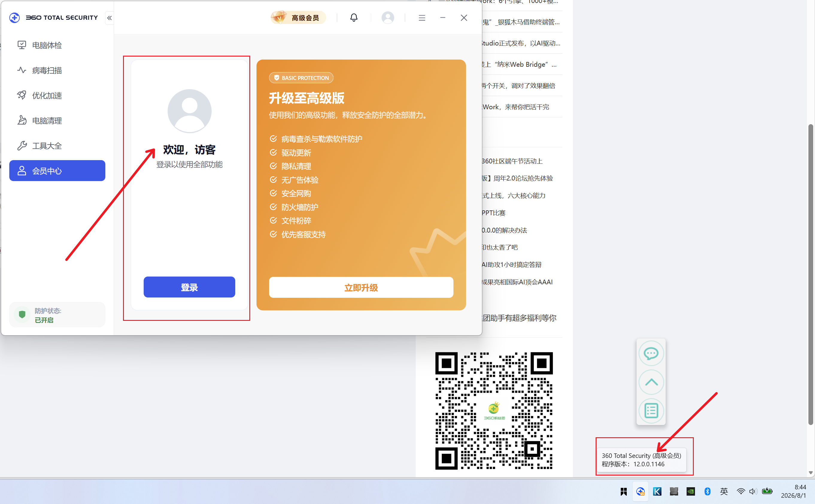Click the battery charging tray icon

pos(767,491)
